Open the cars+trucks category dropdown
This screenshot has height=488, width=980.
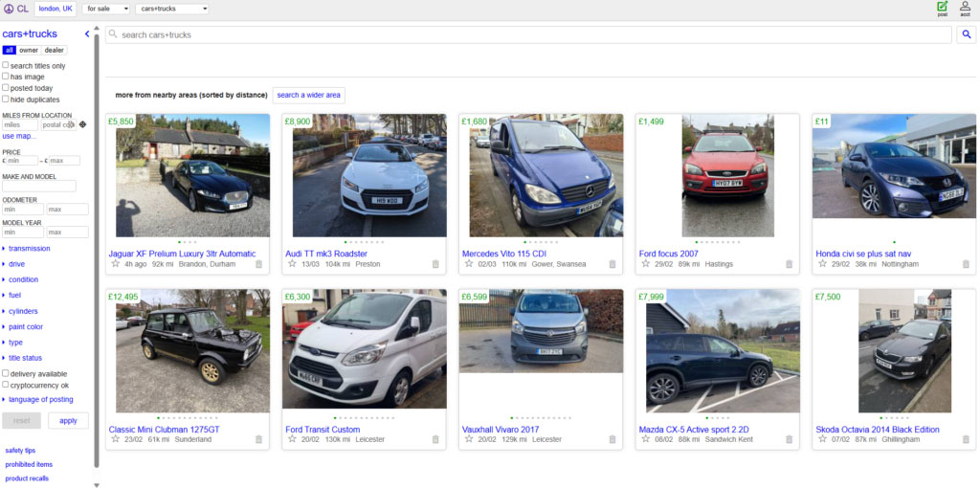click(172, 9)
